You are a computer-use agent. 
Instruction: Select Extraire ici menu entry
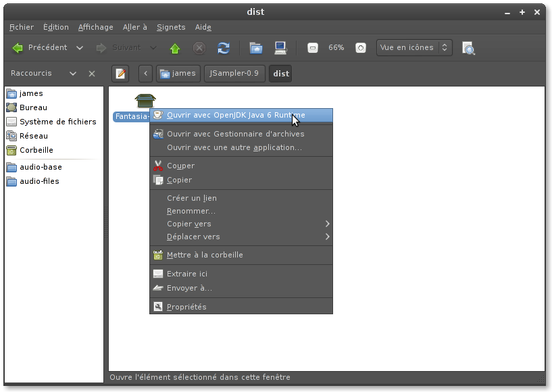[241, 274]
